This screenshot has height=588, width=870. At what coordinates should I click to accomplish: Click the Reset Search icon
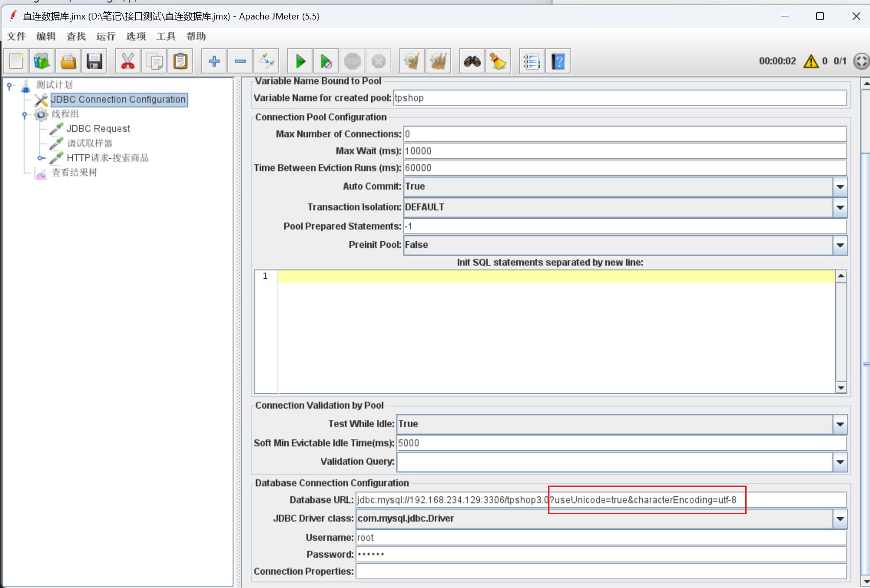[498, 61]
